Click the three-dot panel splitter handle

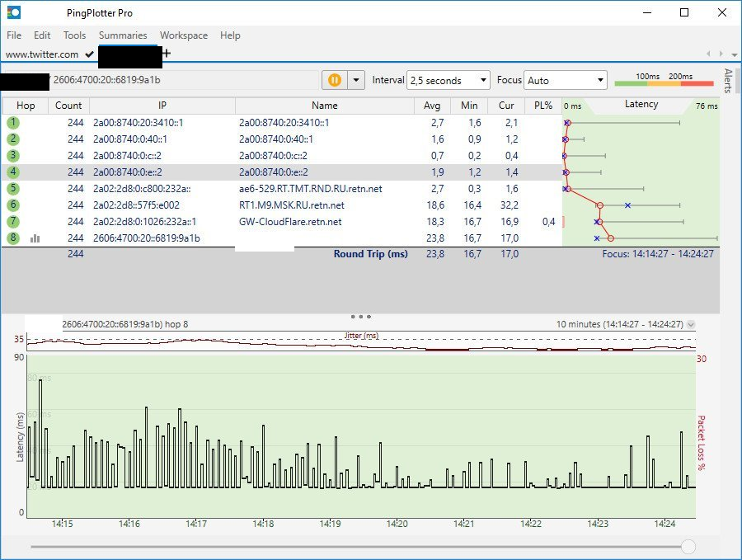pyautogui.click(x=360, y=316)
